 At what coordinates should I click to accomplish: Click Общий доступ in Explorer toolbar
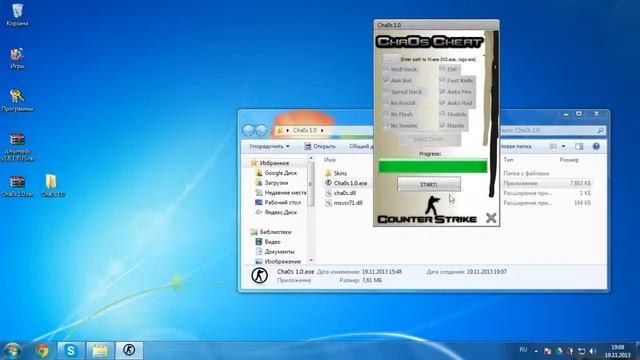[361, 146]
